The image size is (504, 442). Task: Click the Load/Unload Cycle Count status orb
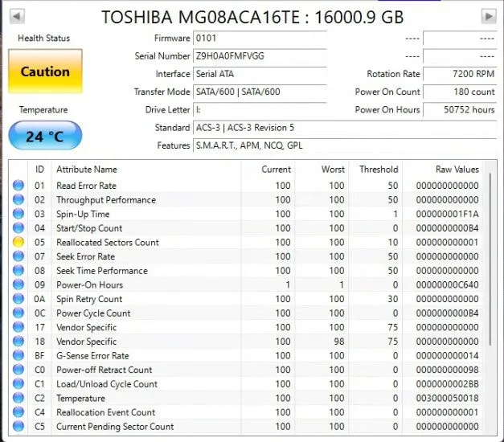(18, 383)
